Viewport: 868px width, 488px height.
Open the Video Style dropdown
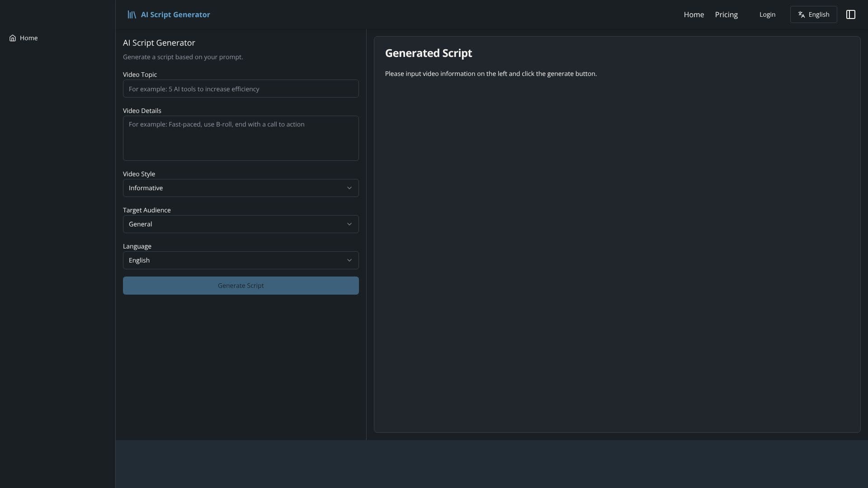pyautogui.click(x=241, y=188)
